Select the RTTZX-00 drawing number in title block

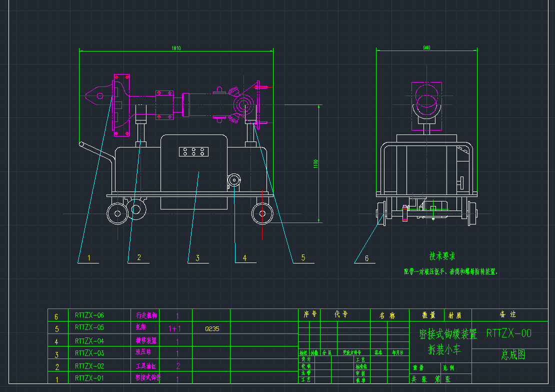click(x=508, y=333)
